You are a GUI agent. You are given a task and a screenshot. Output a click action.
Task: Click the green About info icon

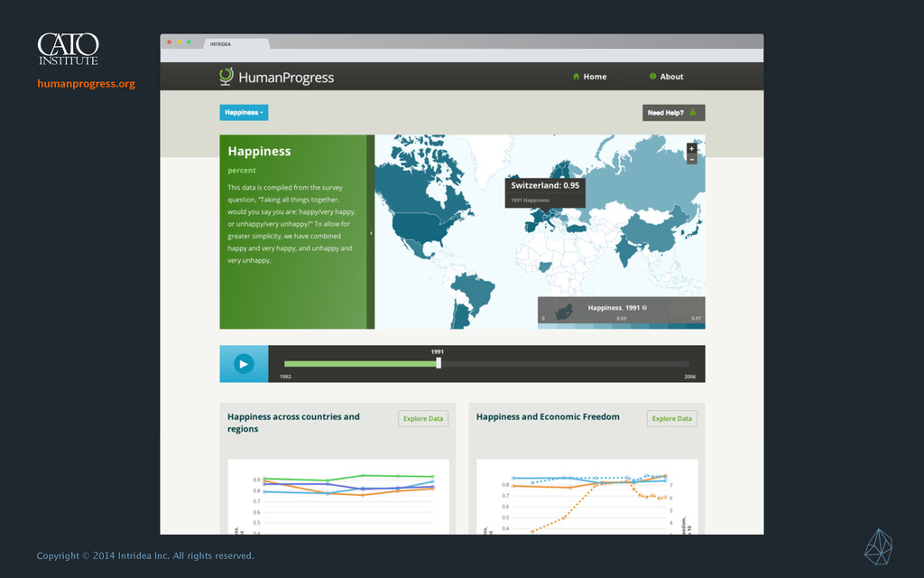click(653, 76)
